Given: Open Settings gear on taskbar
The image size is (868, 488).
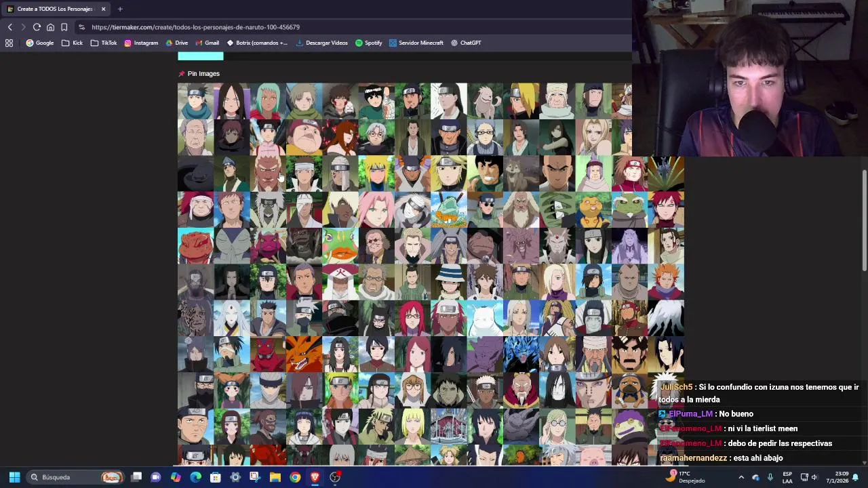Looking at the screenshot, I should tap(235, 477).
